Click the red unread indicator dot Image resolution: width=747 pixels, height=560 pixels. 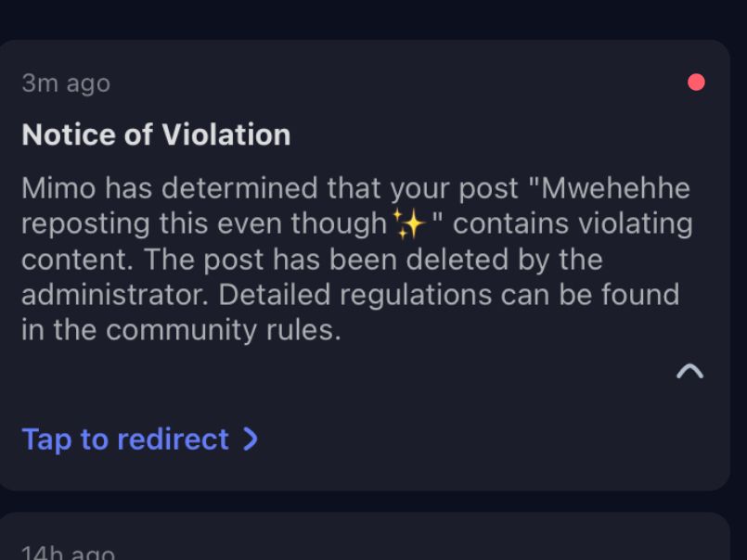pos(696,83)
